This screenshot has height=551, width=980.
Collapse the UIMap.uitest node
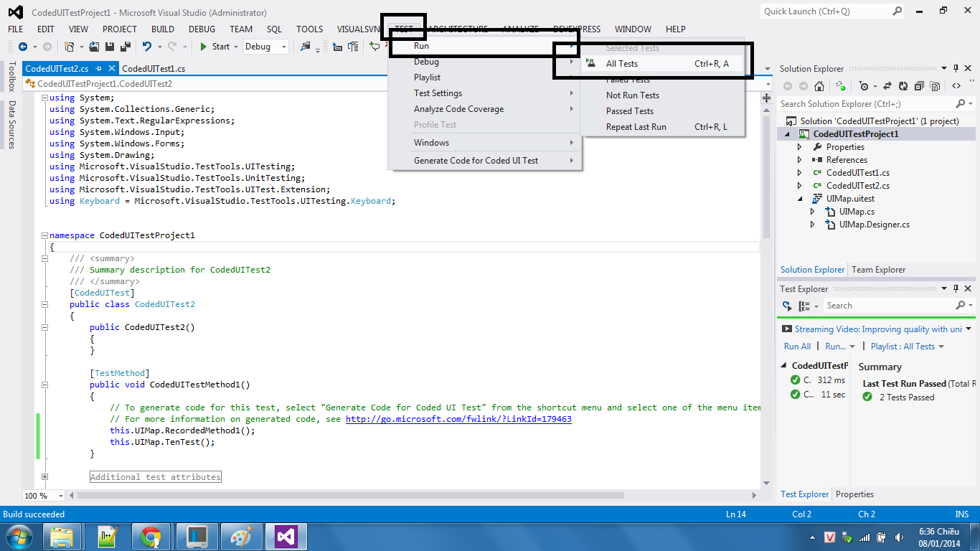tap(800, 199)
